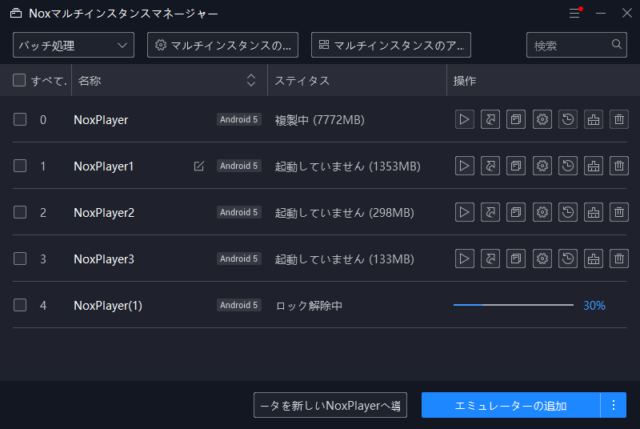Click disk cleanup broom icon for NoxPlayer3

[x=594, y=259]
